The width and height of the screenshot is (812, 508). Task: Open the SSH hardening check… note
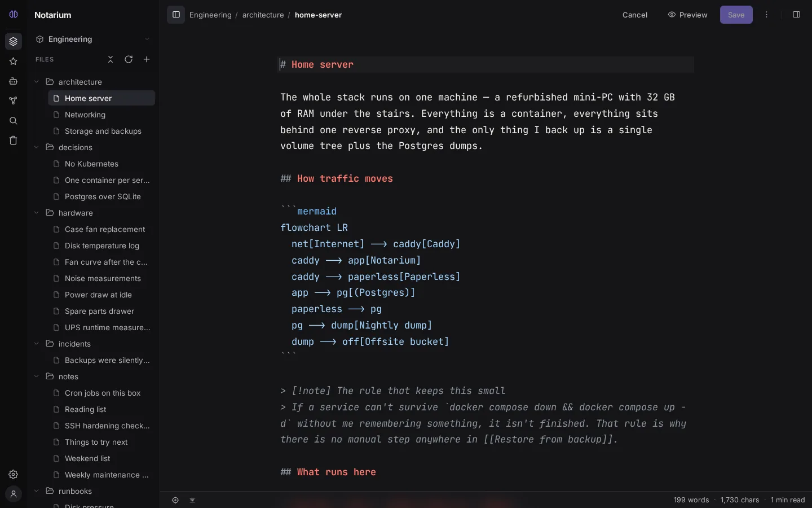point(101,426)
